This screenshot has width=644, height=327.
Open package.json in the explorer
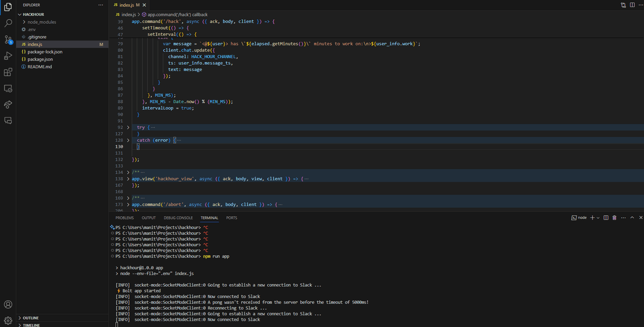click(40, 59)
